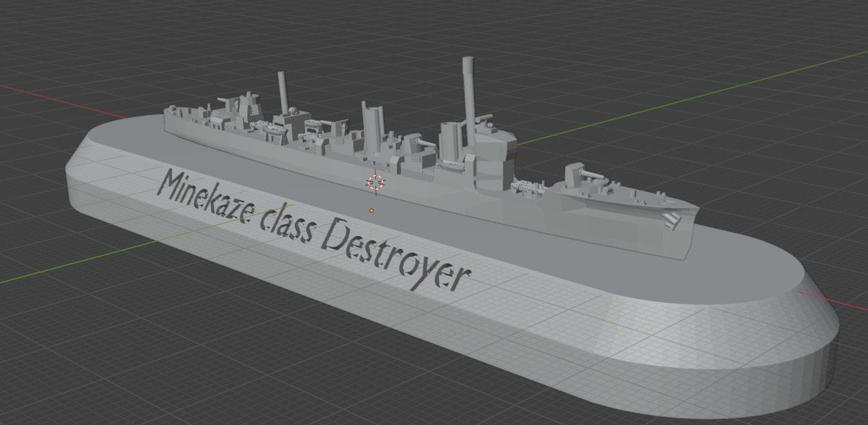Image resolution: width=868 pixels, height=425 pixels.
Task: Click the 3D cursor crosshair icon
Action: tap(374, 181)
